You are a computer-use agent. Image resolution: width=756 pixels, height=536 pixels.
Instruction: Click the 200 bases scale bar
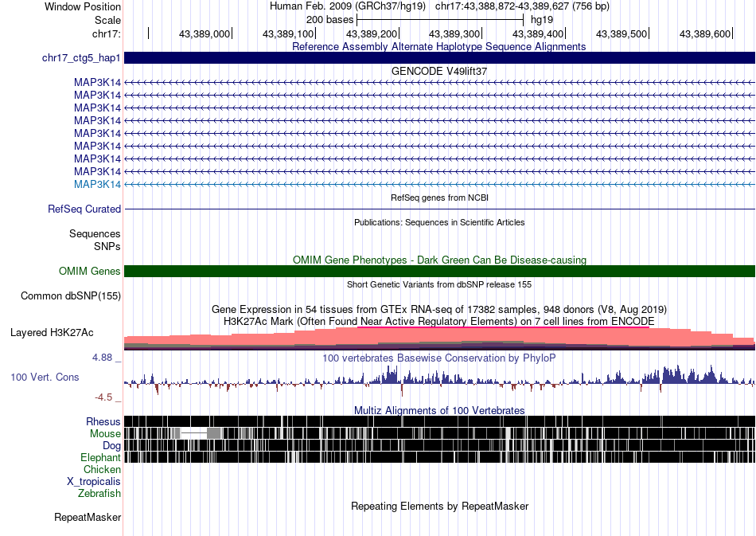[x=440, y=20]
